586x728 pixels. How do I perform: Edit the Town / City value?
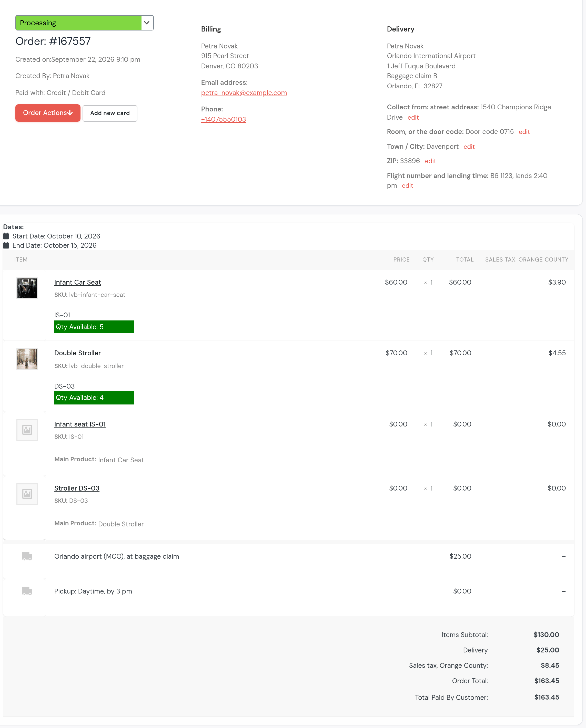(x=469, y=147)
